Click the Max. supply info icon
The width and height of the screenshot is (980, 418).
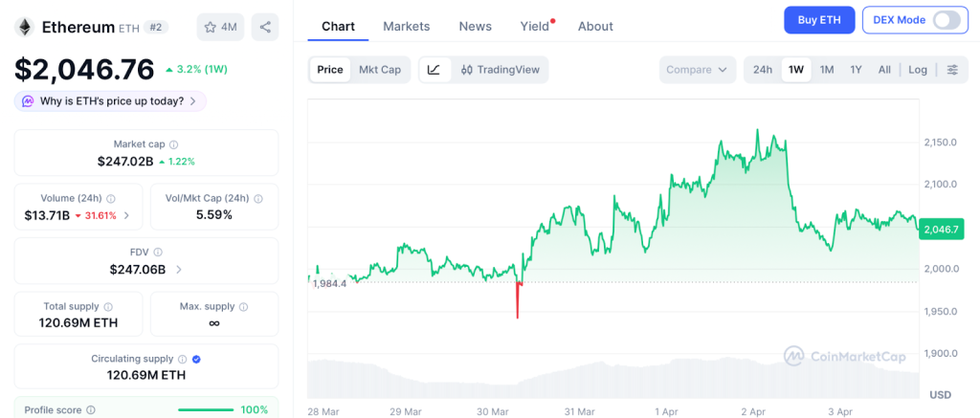(x=243, y=307)
